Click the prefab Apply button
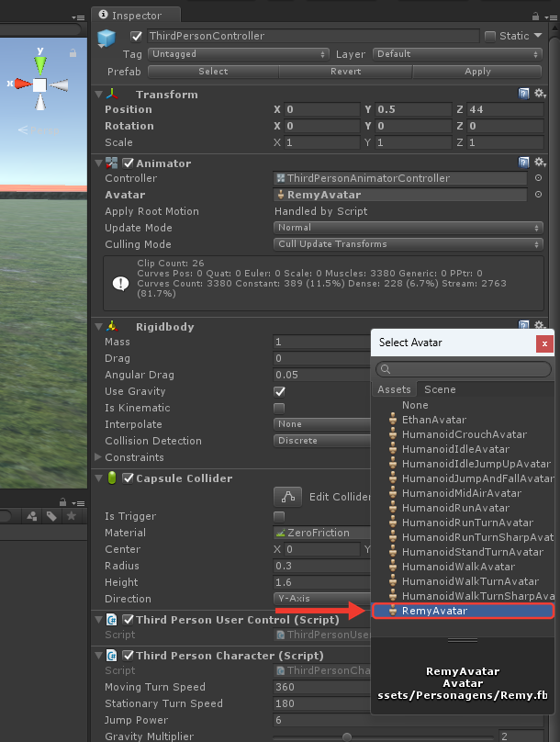Viewport: 560px width, 742px height. 477,72
